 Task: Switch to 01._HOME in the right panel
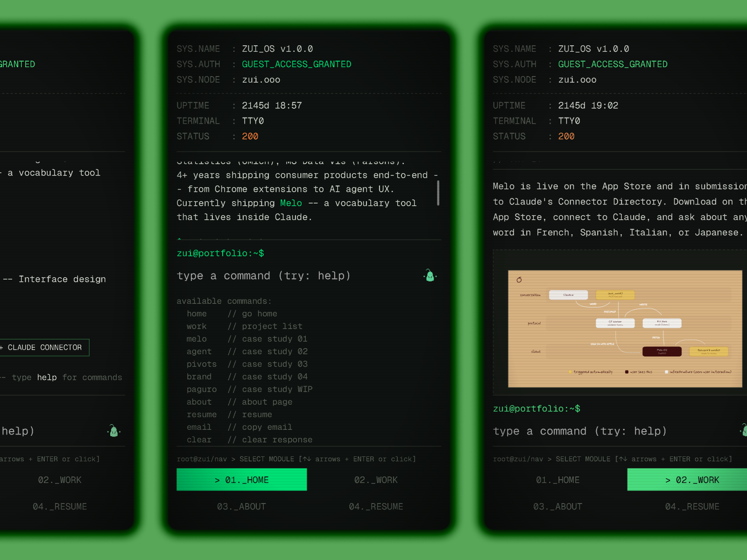[557, 480]
